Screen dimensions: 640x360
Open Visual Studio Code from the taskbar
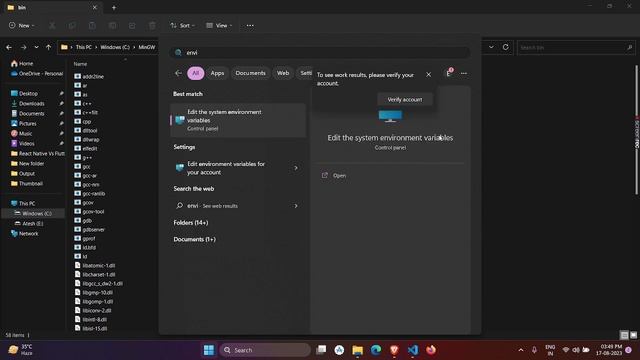pyautogui.click(x=413, y=350)
